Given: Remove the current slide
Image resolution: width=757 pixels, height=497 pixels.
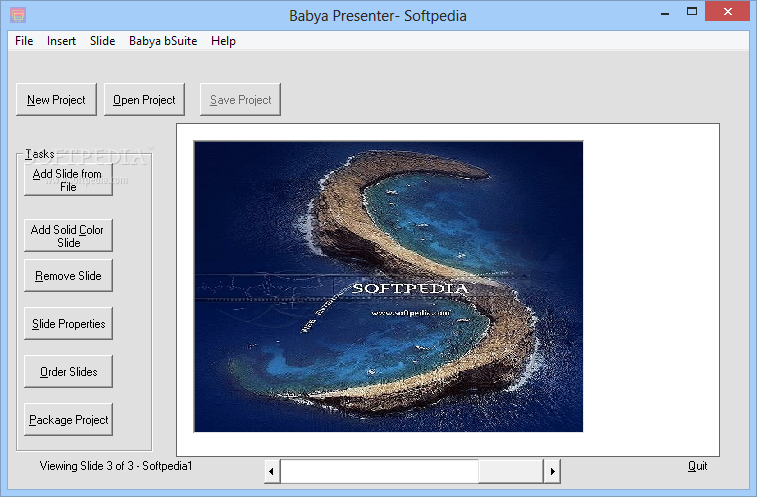Looking at the screenshot, I should click(68, 275).
